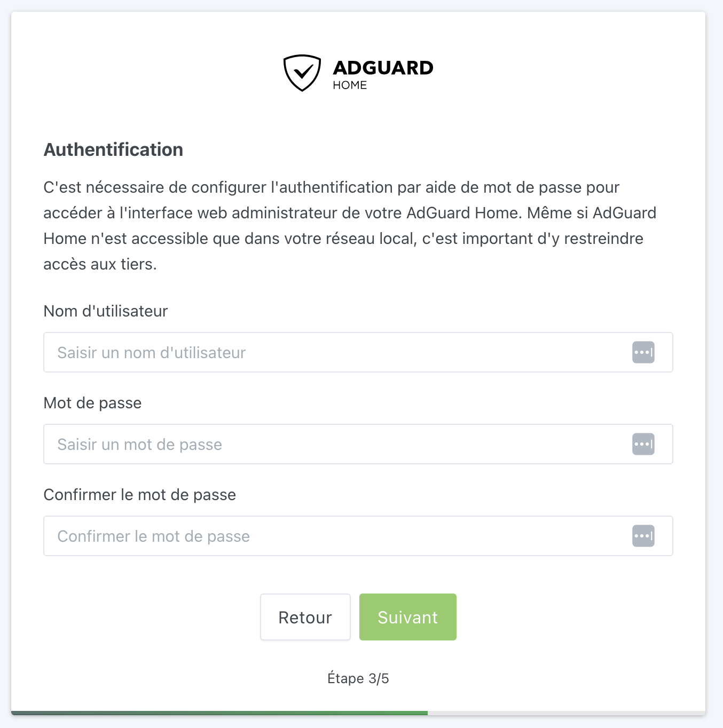Click the HOME text under the logo
Screen dimensions: 723x728
tap(350, 85)
